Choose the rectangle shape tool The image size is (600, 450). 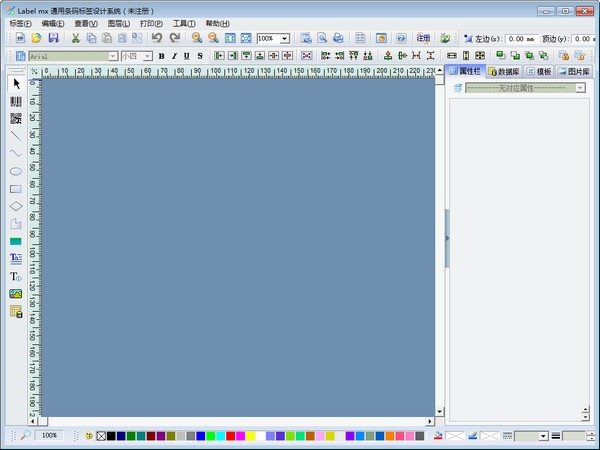pos(16,188)
